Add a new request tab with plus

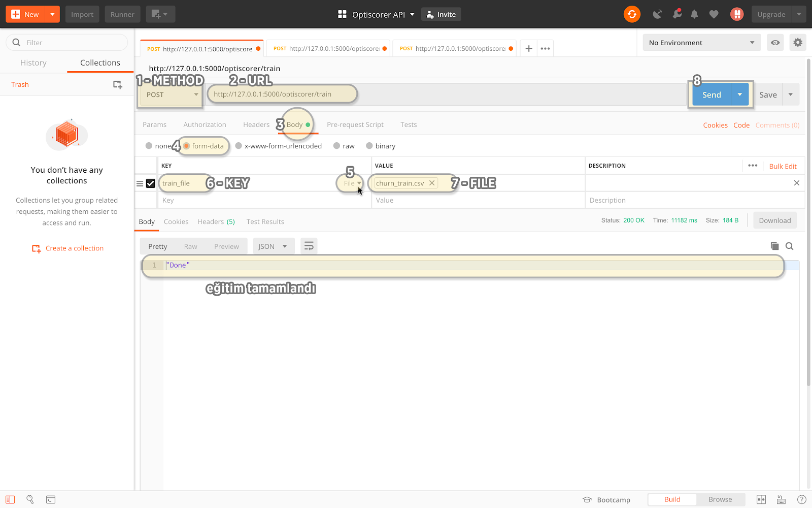pos(528,48)
